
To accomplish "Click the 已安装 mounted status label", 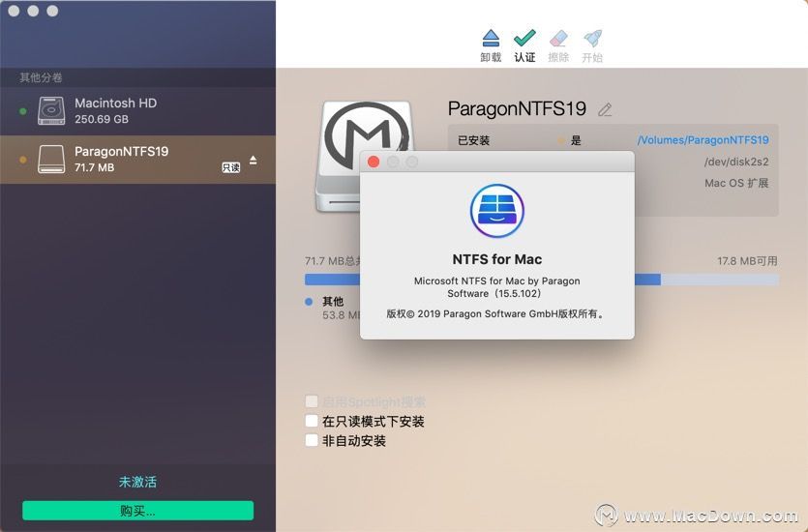I will [473, 140].
